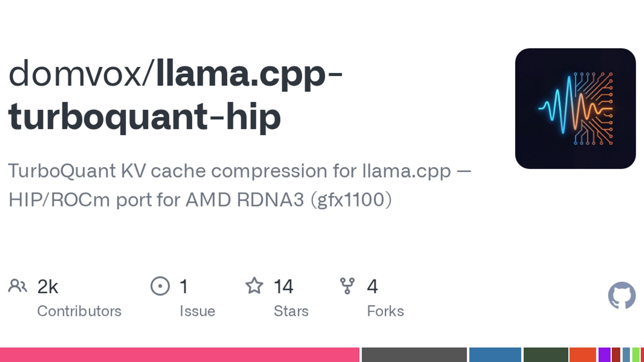Screen dimensions: 644x362
Task: Click the Contributors people icon
Action: point(17,286)
